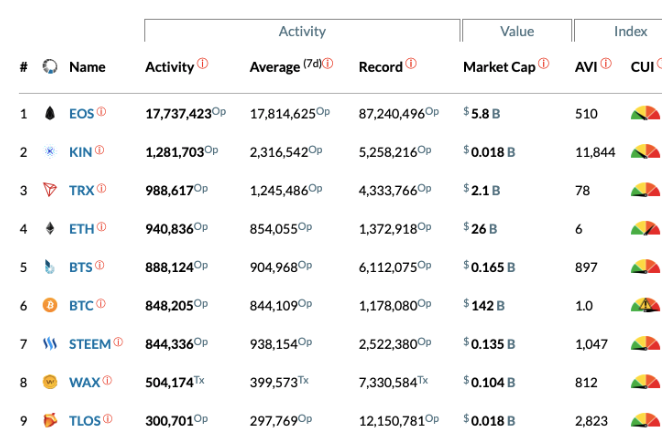The height and width of the screenshot is (440, 666).
Task: Click the info icon on Average (7d) header
Action: click(x=327, y=64)
